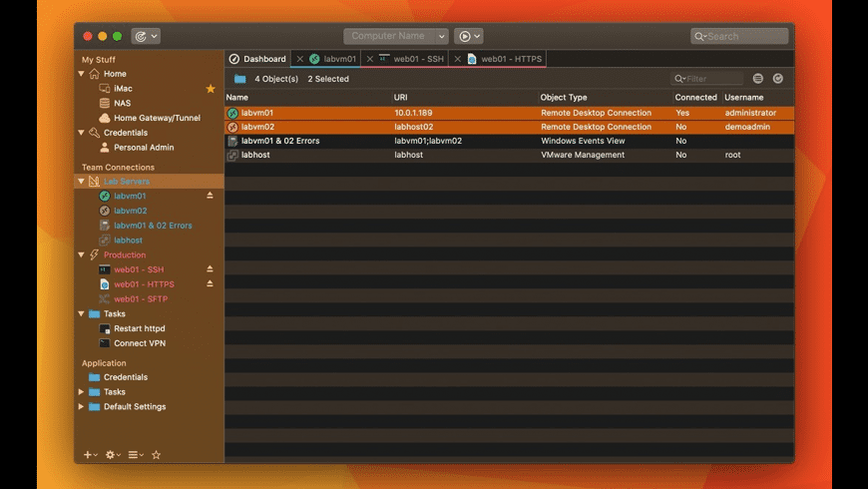
Task: Click the Lab Servers folder icon
Action: pos(94,181)
